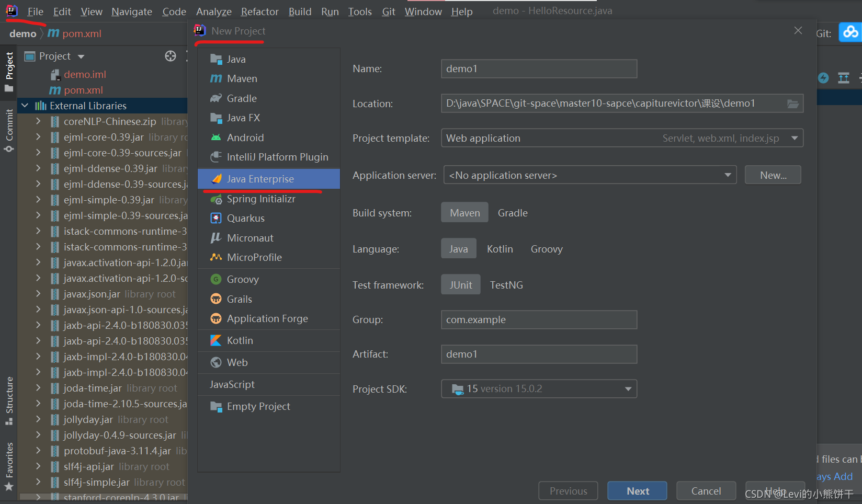The height and width of the screenshot is (504, 862).
Task: Open the Refactor menu
Action: point(259,12)
